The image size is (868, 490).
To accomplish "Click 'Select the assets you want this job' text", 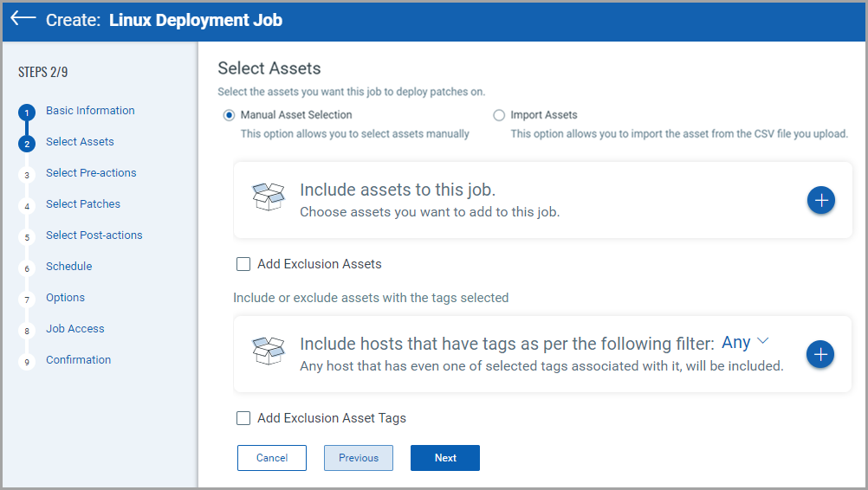I will click(x=351, y=92).
